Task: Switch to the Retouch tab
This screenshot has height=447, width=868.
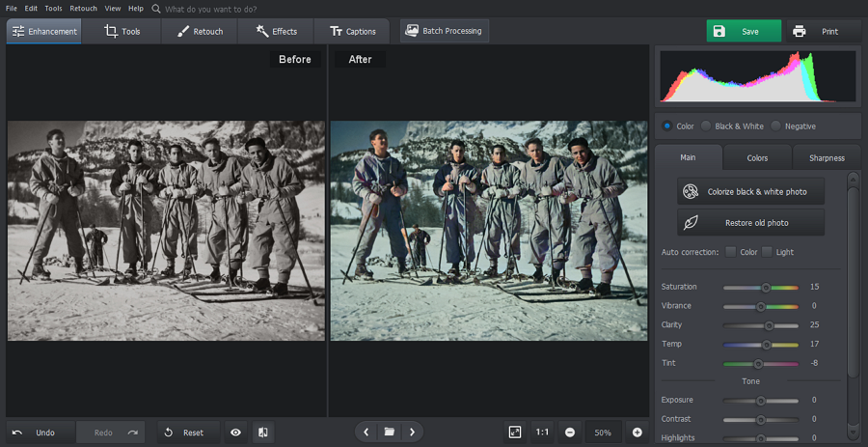Action: [x=199, y=31]
